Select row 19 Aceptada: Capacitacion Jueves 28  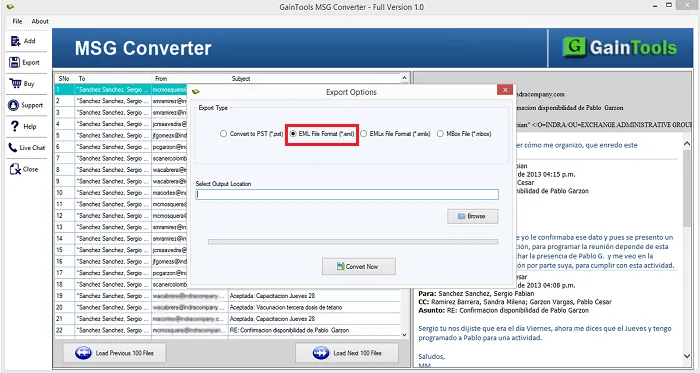tap(228, 296)
